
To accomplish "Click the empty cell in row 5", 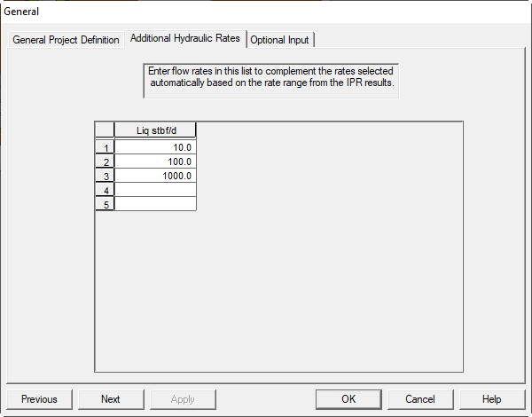I will [155, 204].
